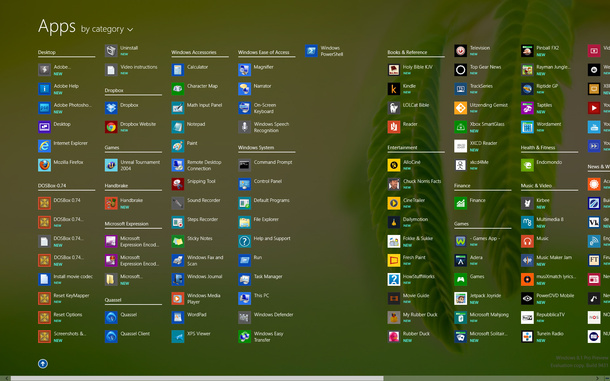Screen dimensions: 610x381
Task: Launch Sound Recorder
Action: [196, 204]
